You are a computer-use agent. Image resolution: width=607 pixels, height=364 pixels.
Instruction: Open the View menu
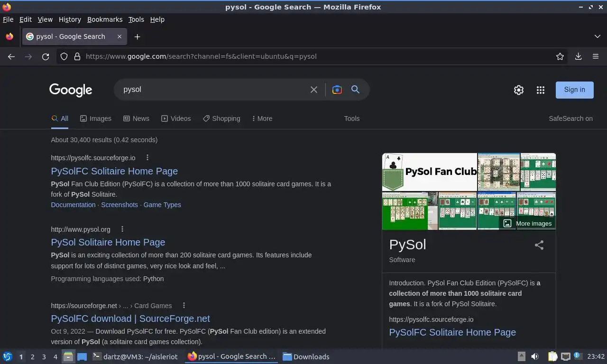(45, 19)
